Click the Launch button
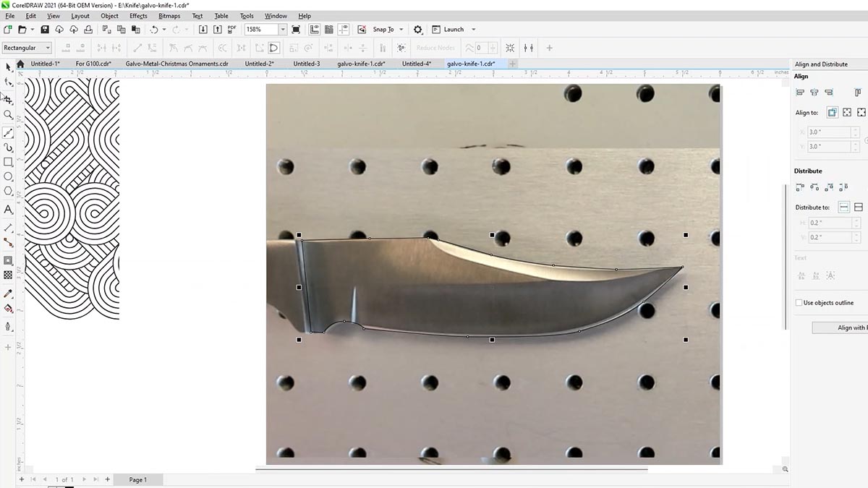The width and height of the screenshot is (868, 488). [x=454, y=30]
